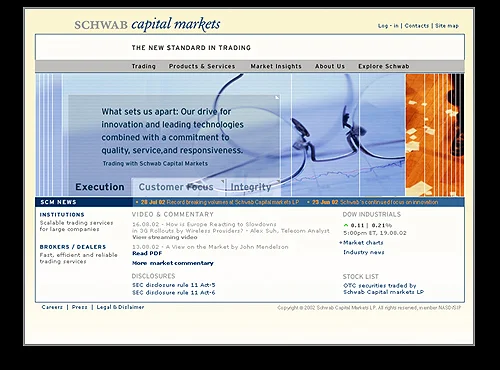Click View streaming video link
Screen dimensions: 500x370
165,237
